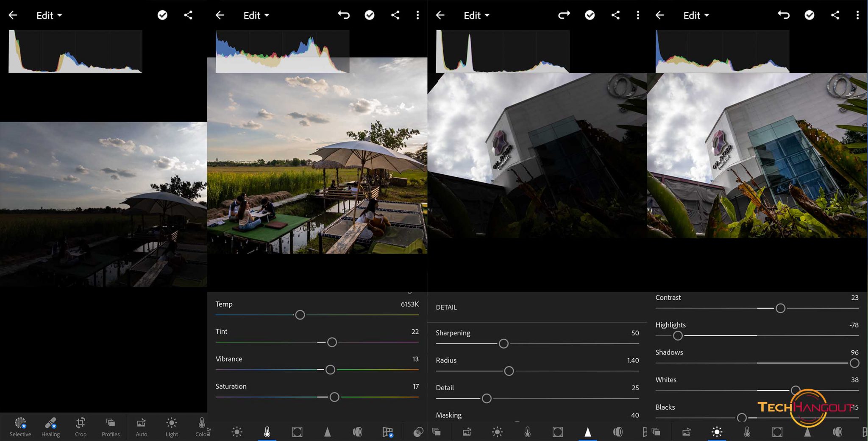The width and height of the screenshot is (868, 441).
Task: Tap the histogram in the third screen
Action: coord(503,51)
